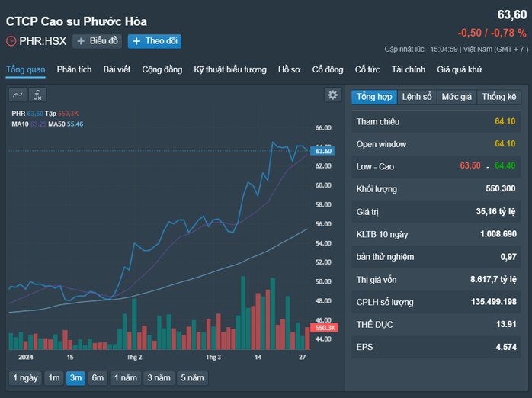Viewport: 532px width, 398px height.
Task: Open the Cổ tức tab
Action: pos(367,69)
